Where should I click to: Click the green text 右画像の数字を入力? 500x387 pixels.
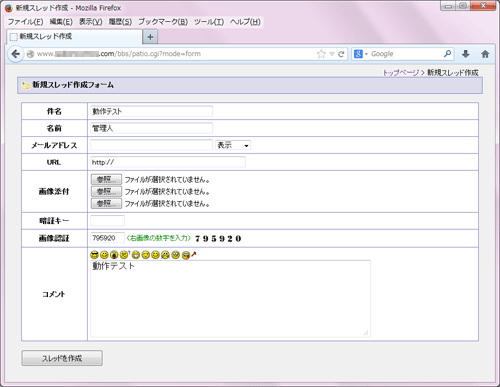click(159, 238)
